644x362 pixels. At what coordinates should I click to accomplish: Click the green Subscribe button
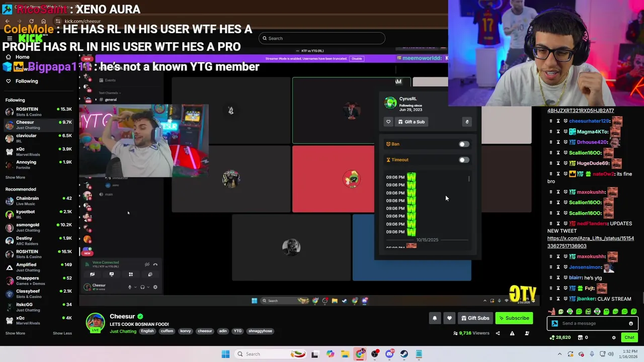[514, 318]
